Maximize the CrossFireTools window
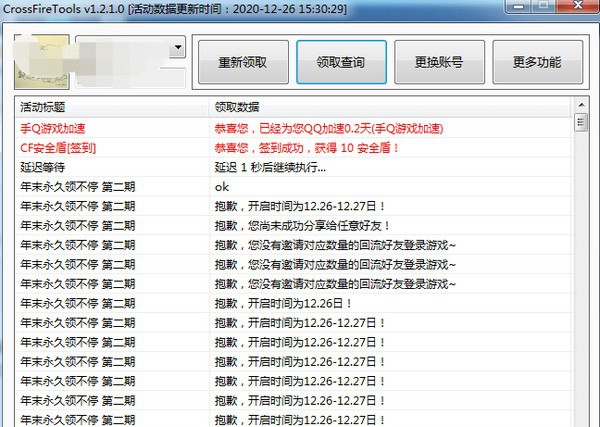The width and height of the screenshot is (600, 427). click(x=544, y=6)
